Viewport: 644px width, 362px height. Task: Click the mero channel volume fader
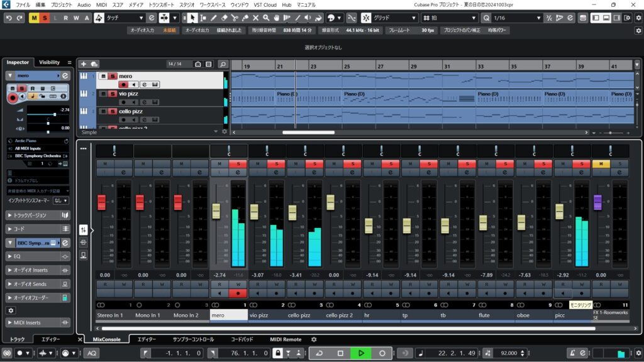(x=216, y=211)
